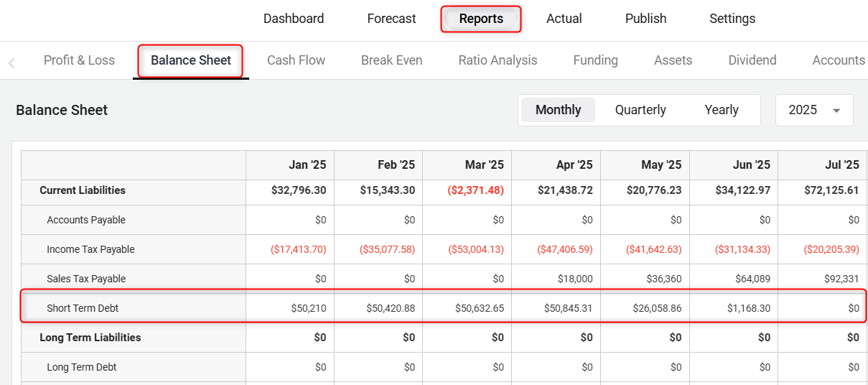Click the Sales Tax Payable row label
Image resolution: width=868 pixels, height=385 pixels.
[86, 279]
